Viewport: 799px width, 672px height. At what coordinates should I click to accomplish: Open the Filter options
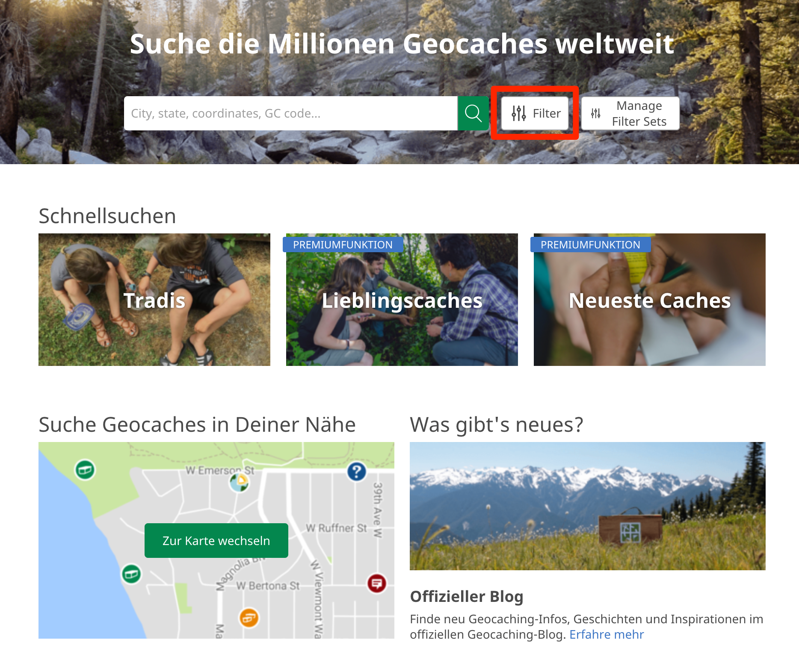535,113
